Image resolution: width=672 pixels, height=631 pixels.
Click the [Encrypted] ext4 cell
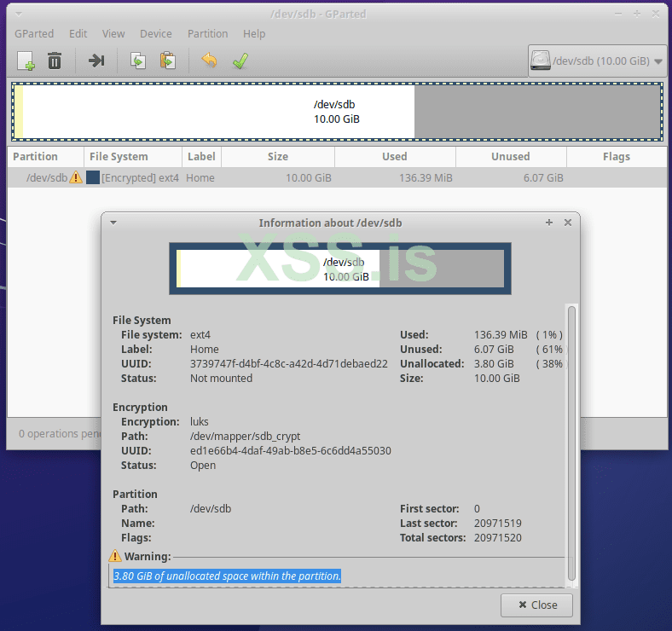[140, 177]
